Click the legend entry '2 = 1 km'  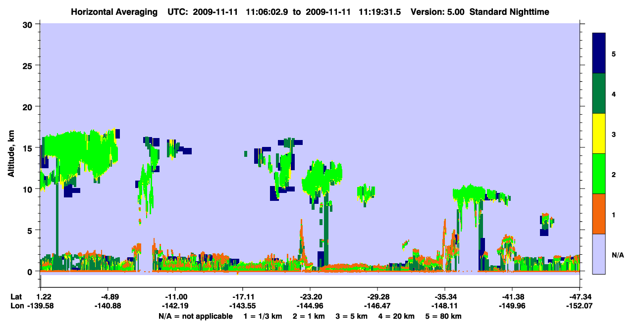coord(309,316)
